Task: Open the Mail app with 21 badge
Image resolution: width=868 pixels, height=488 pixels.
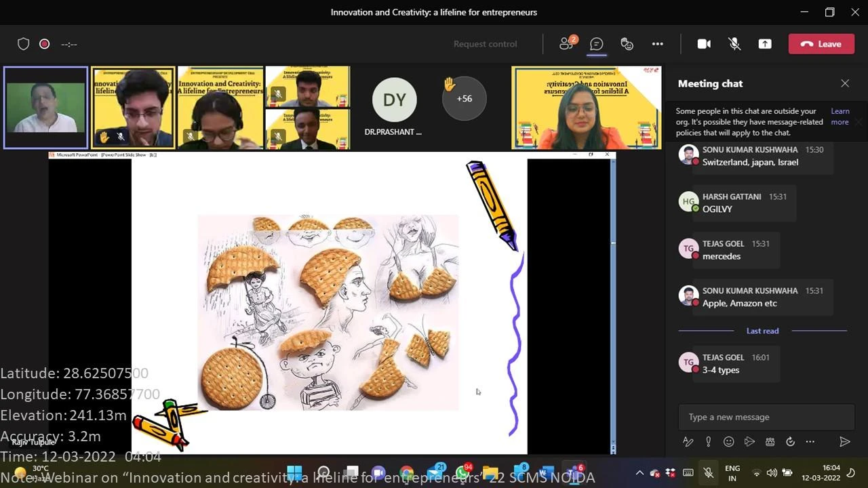Action: point(435,472)
